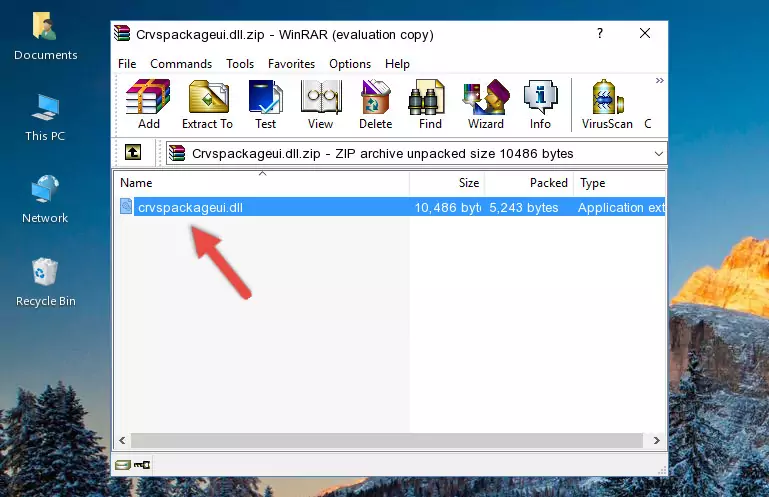This screenshot has width=769, height=497.
Task: Select the Network desktop icon
Action: click(x=45, y=199)
